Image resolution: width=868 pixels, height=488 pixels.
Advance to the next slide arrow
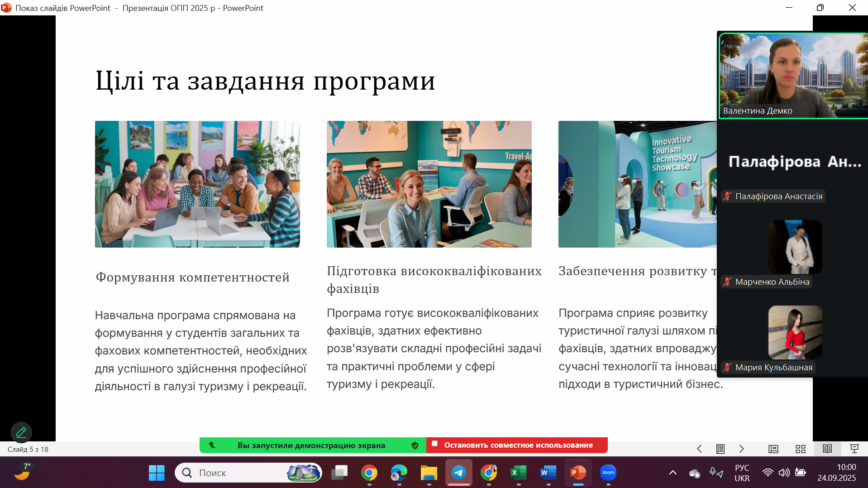pos(741,449)
